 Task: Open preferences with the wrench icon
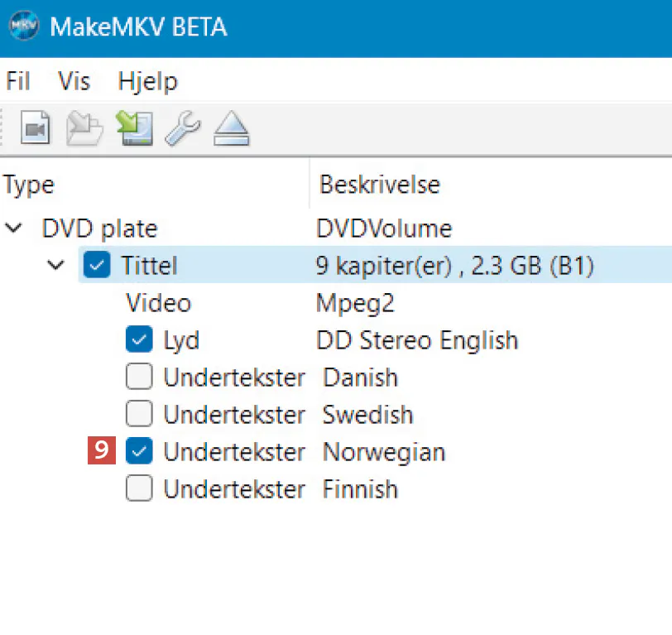[181, 128]
